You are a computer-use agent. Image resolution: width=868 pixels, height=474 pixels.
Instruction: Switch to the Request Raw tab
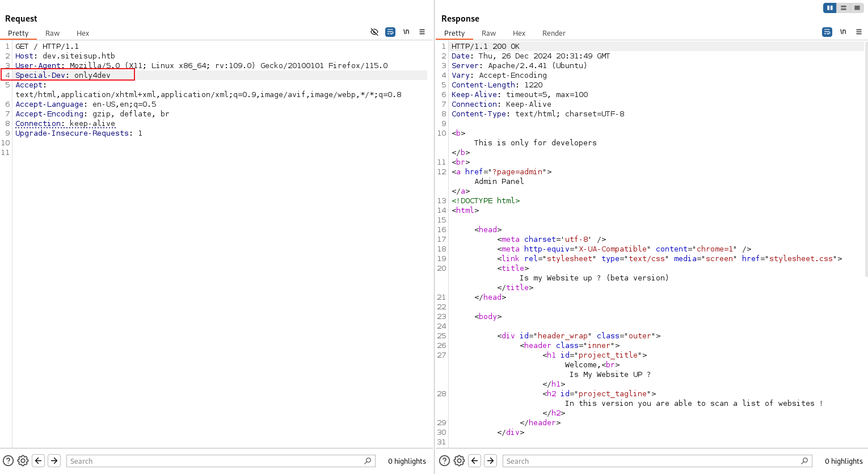(53, 33)
